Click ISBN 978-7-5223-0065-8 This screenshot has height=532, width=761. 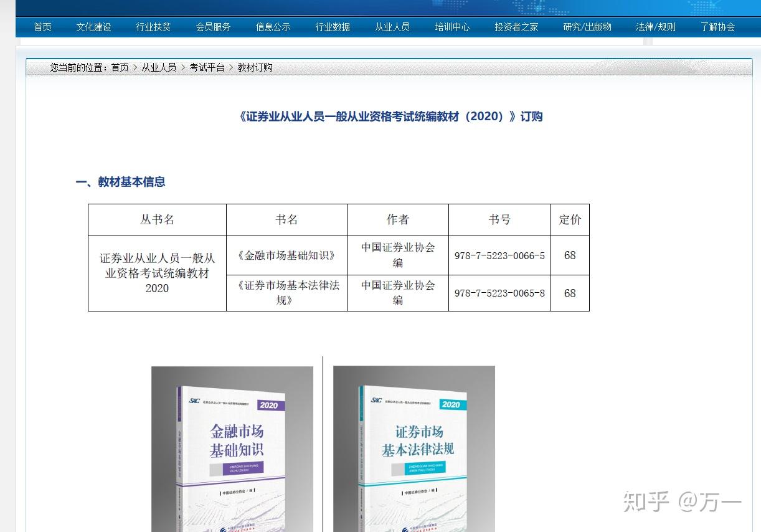(499, 293)
